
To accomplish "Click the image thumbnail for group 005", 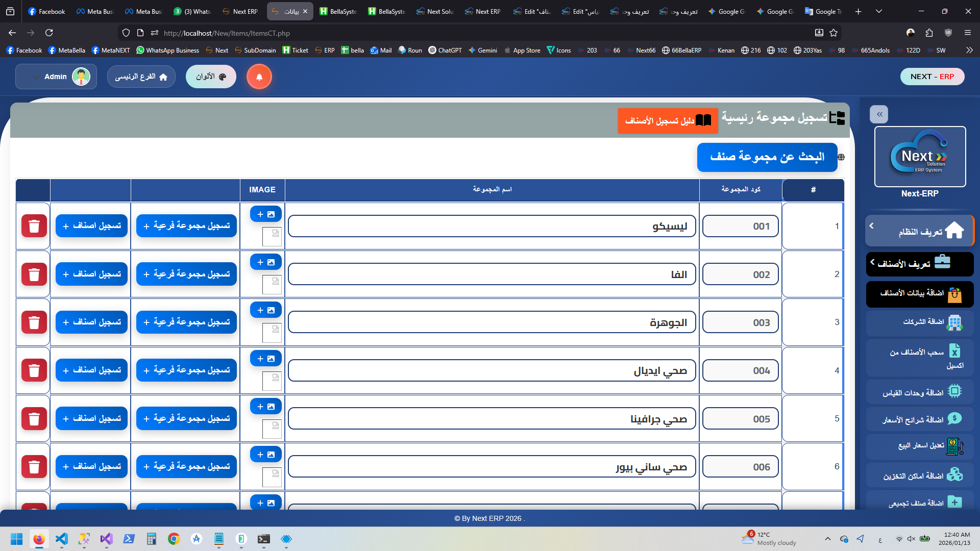I will [x=272, y=429].
